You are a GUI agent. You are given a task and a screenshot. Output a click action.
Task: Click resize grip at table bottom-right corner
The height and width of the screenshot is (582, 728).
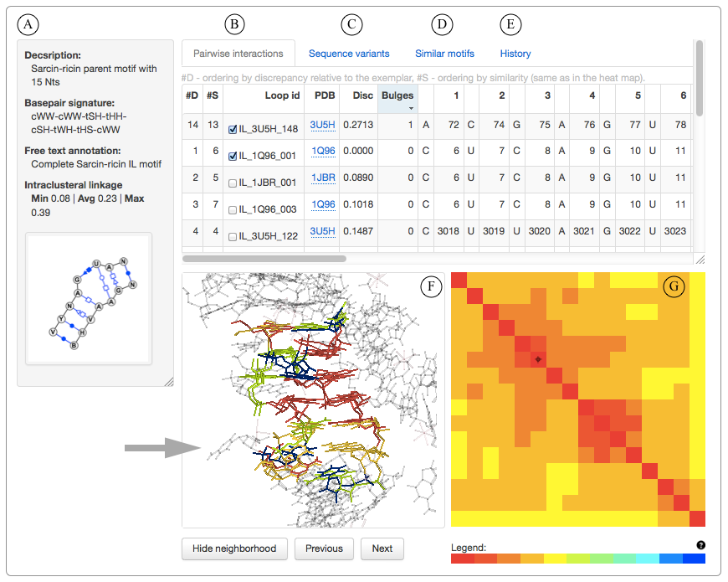click(699, 259)
